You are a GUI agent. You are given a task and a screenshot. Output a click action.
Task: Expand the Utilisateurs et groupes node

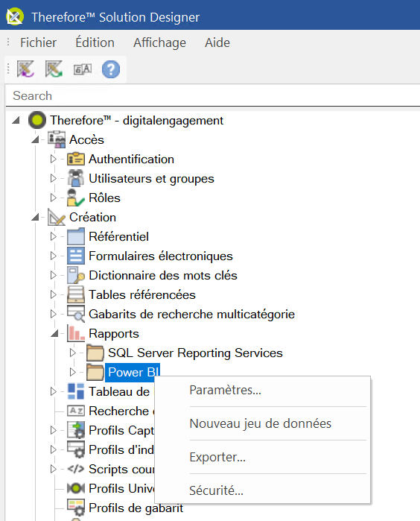point(53,178)
